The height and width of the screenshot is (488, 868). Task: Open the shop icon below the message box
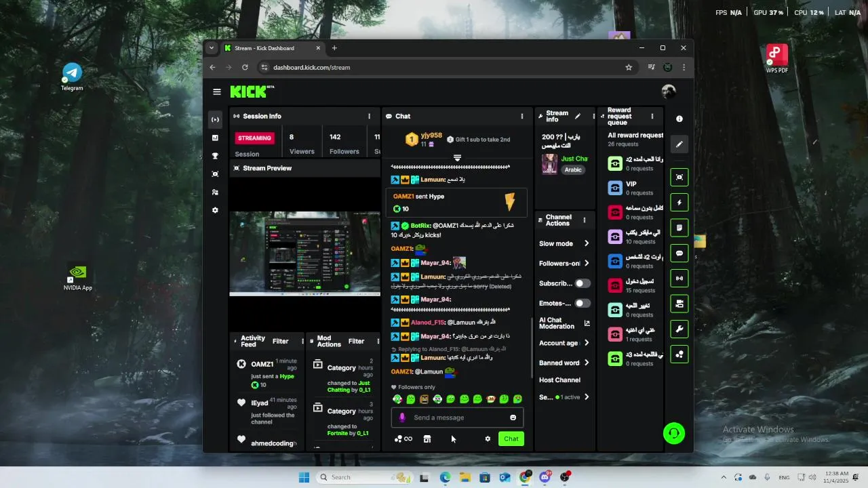(427, 439)
